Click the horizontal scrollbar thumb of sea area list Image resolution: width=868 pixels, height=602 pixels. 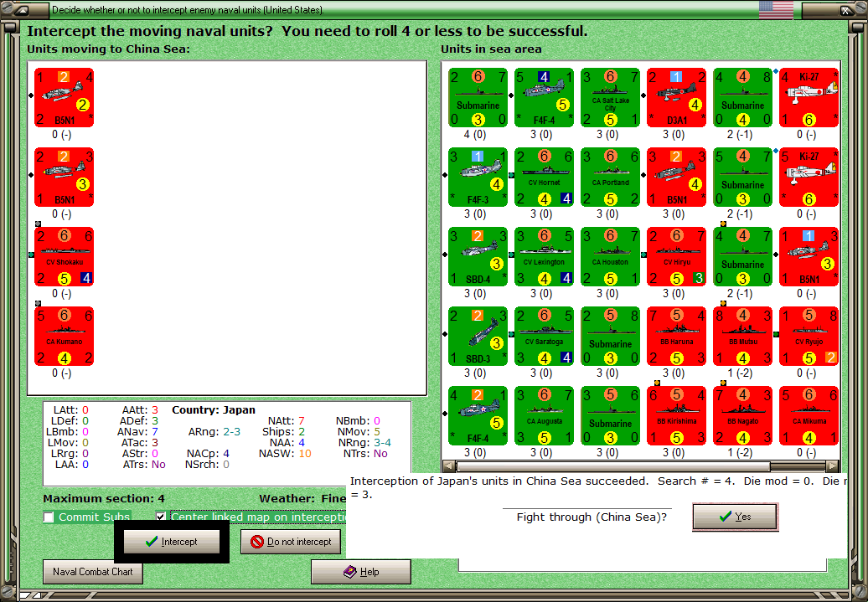point(613,466)
